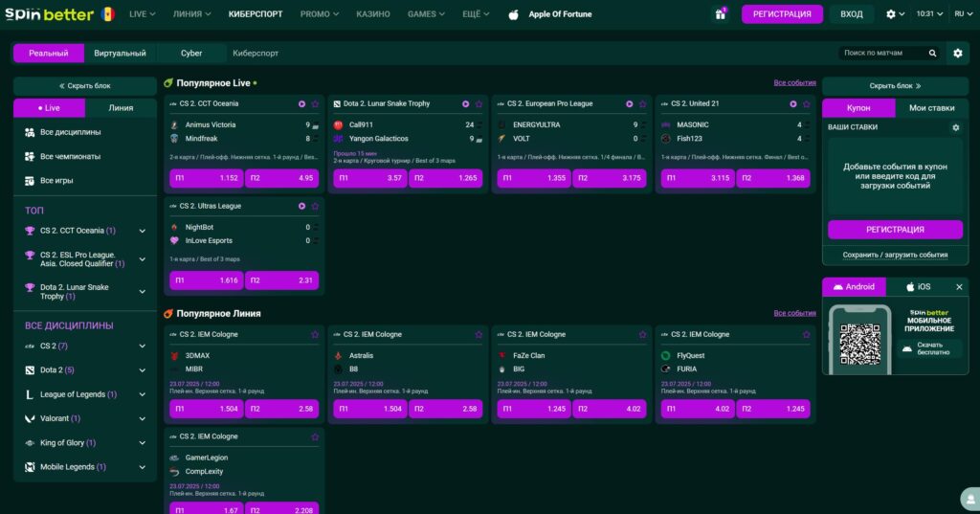Click the purple РЕГИСТРАЦИЯ button in header
The height and width of the screenshot is (514, 980).
click(781, 14)
